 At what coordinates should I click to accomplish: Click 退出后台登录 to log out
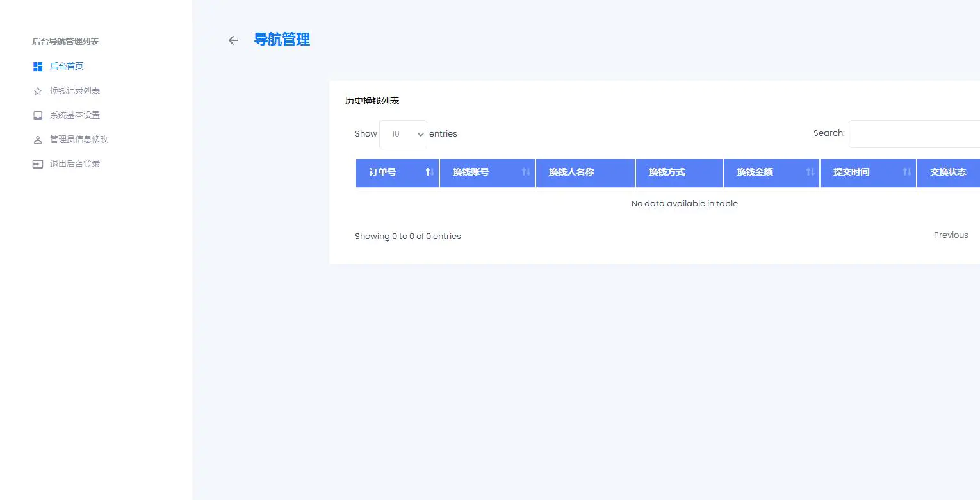coord(75,163)
